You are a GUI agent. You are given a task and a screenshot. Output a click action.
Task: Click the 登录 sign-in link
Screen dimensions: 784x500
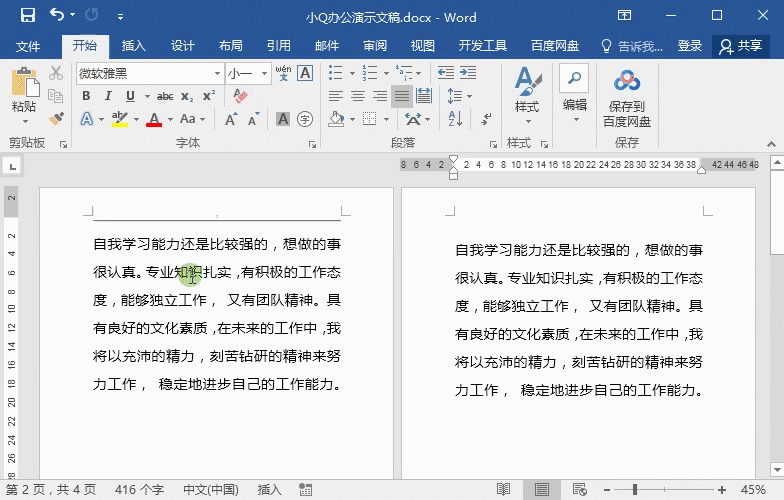pos(690,46)
